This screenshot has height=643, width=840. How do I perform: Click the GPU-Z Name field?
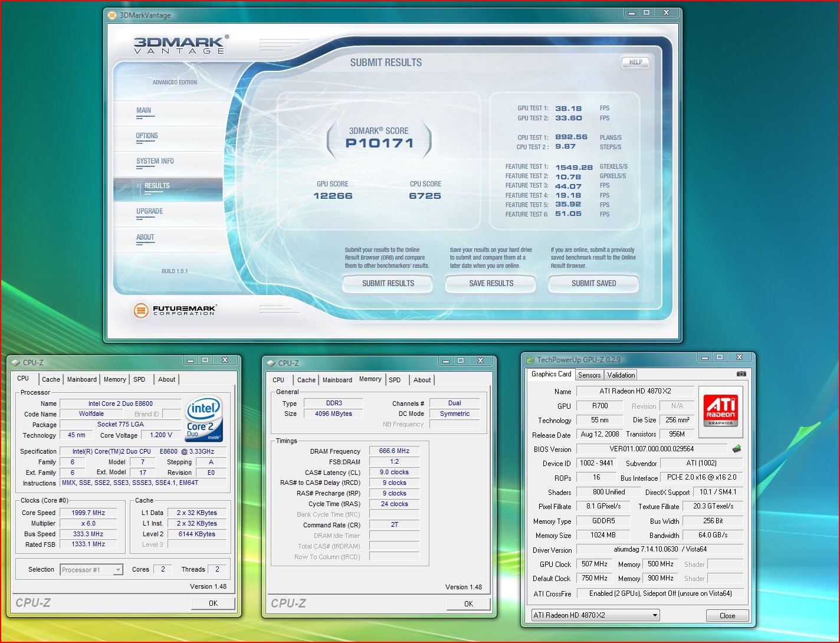point(635,391)
